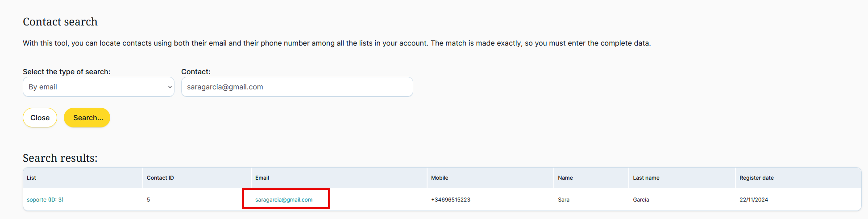Click the 'Select the type of search:' label
868x219 pixels.
tap(66, 72)
